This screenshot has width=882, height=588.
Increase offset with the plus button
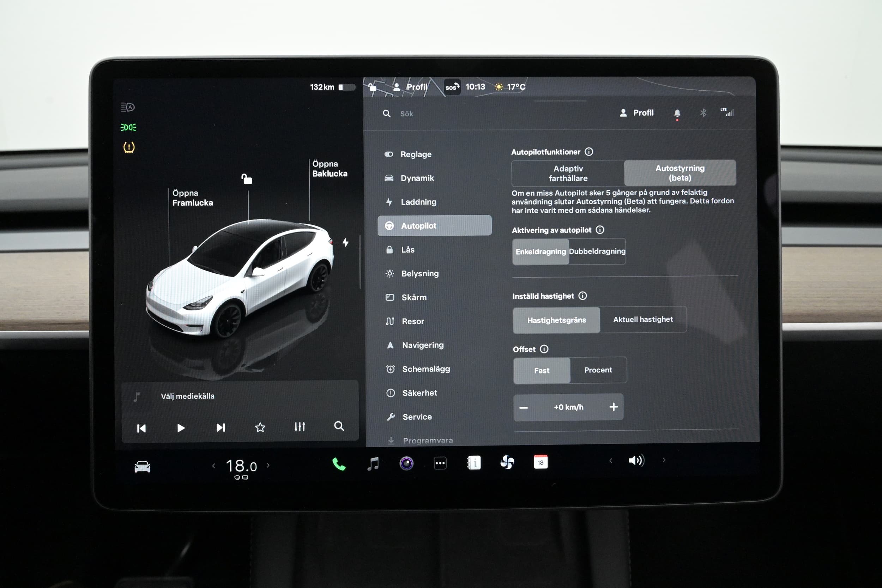pos(614,406)
